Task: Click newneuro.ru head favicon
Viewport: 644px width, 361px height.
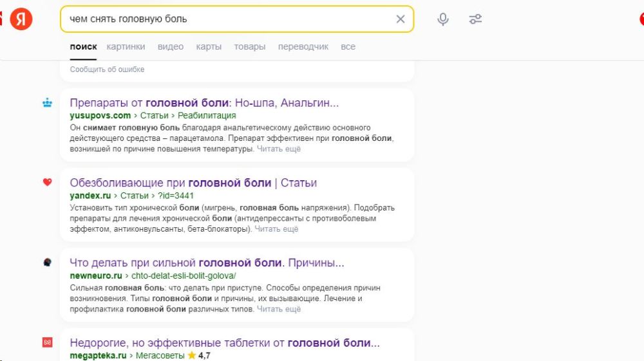Action: (x=47, y=263)
